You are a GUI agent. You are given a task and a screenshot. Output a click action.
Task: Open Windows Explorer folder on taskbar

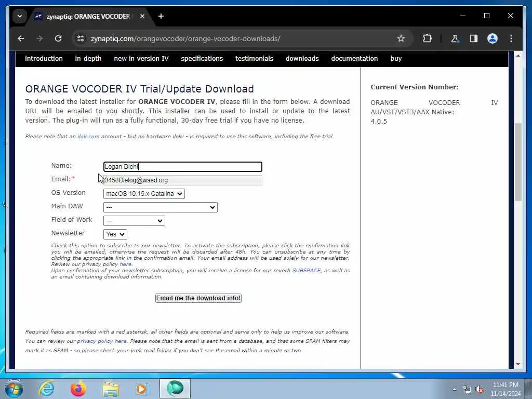click(x=111, y=389)
